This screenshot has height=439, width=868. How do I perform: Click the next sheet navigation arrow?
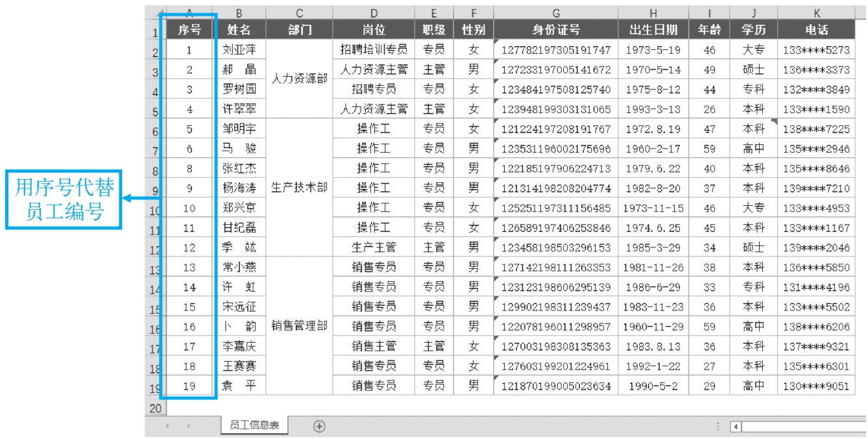tap(189, 427)
